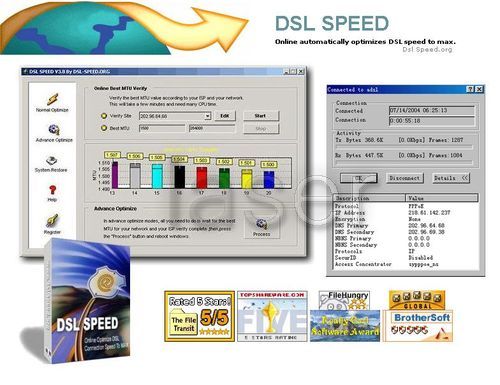Click the Rated 5 Stars File Transit badge
This screenshot has width=500, height=385.
200,316
